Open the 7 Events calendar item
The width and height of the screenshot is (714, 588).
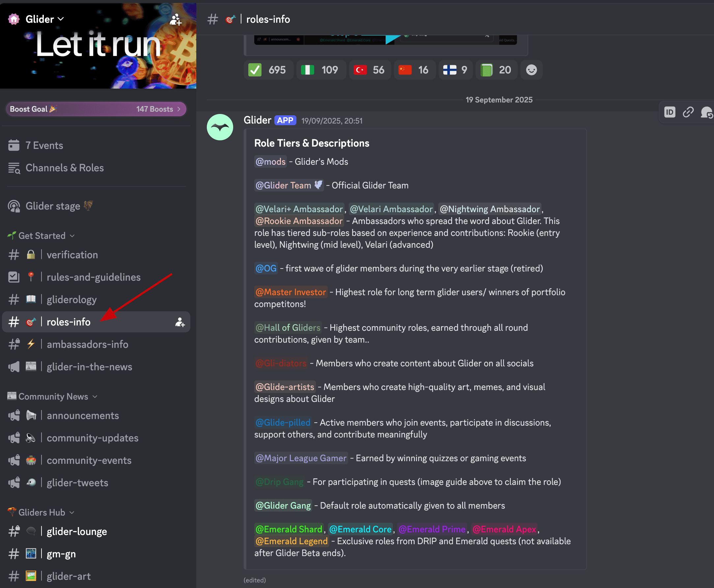[x=44, y=146]
